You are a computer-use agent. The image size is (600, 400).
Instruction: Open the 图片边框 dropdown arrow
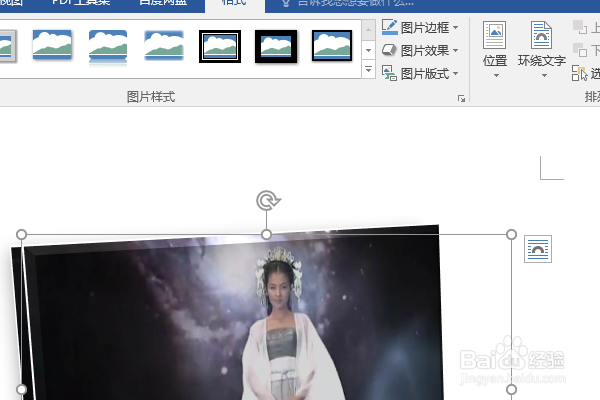click(455, 28)
